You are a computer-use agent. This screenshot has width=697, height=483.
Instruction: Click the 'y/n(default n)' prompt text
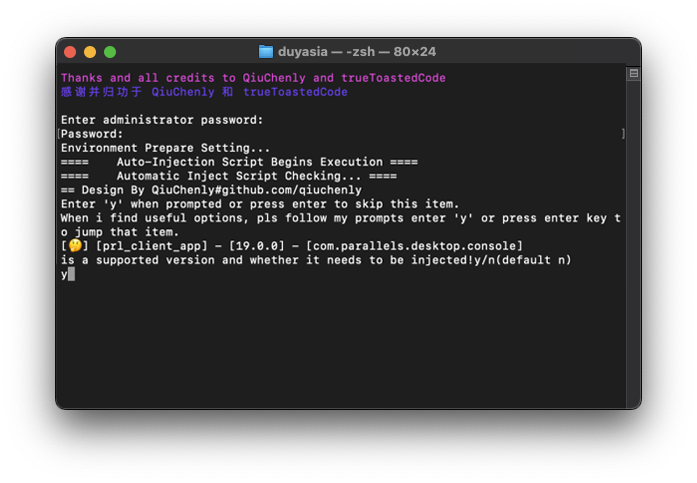click(x=522, y=260)
